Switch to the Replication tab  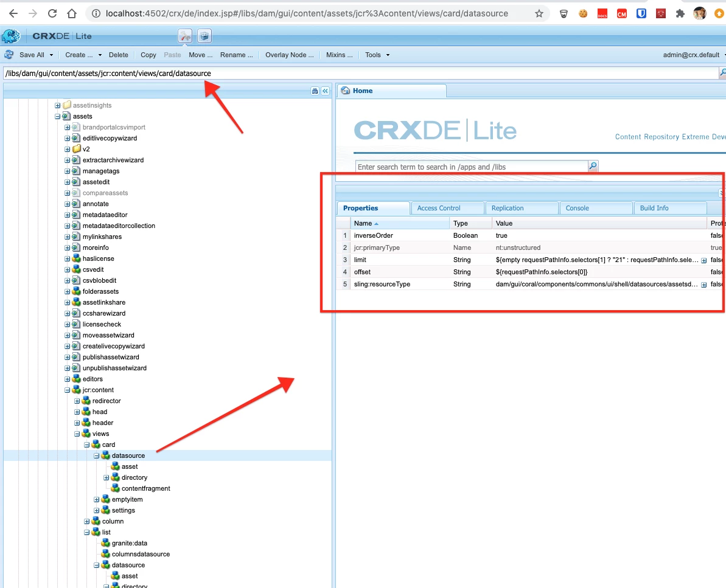pyautogui.click(x=522, y=208)
